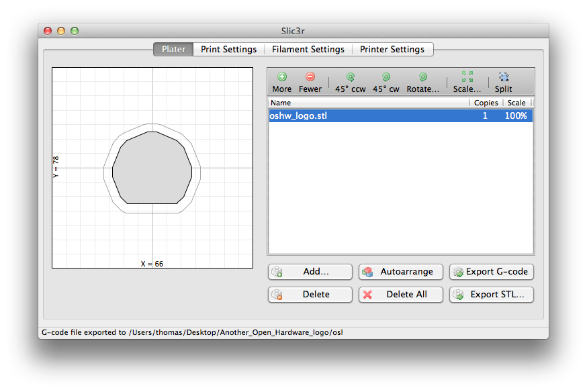Return to the Plater tab
This screenshot has width=587, height=392.
pos(173,49)
